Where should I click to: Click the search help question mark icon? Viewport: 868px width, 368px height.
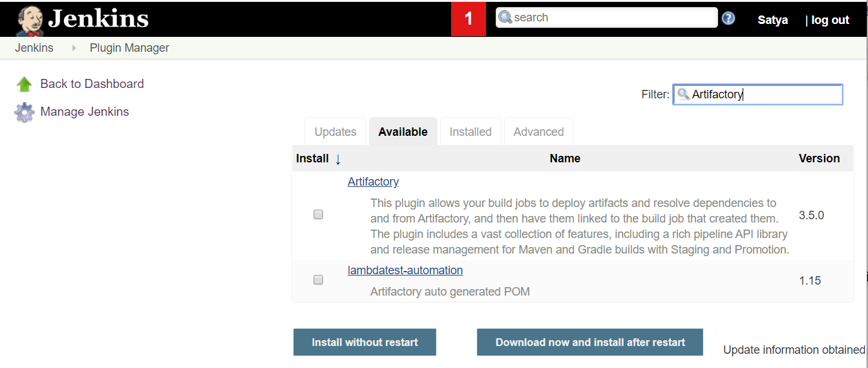point(728,18)
